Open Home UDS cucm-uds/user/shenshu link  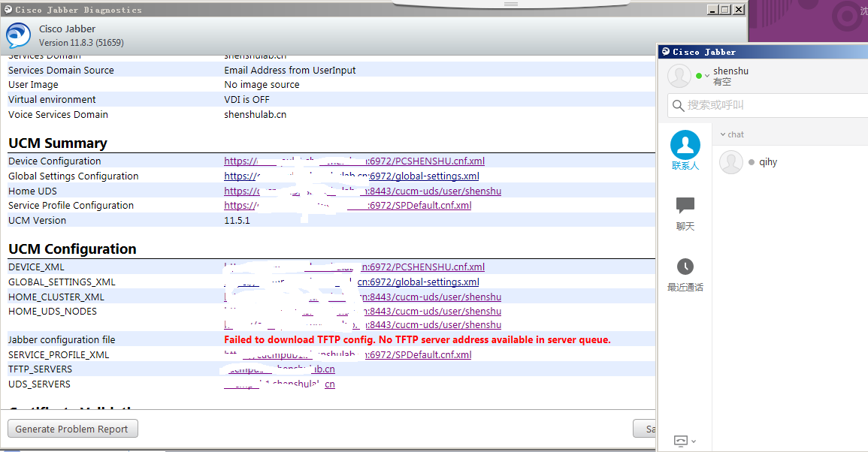(x=362, y=191)
